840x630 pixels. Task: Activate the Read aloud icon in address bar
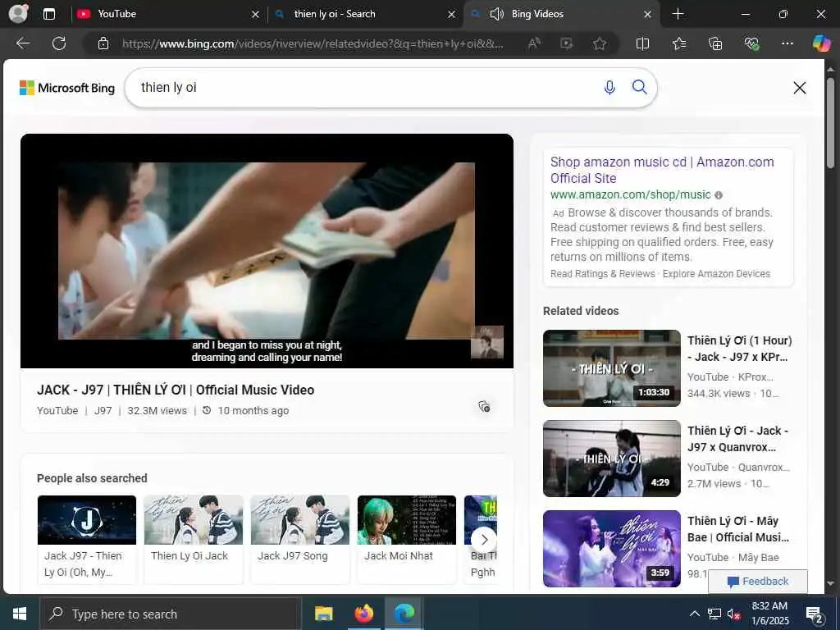point(533,43)
